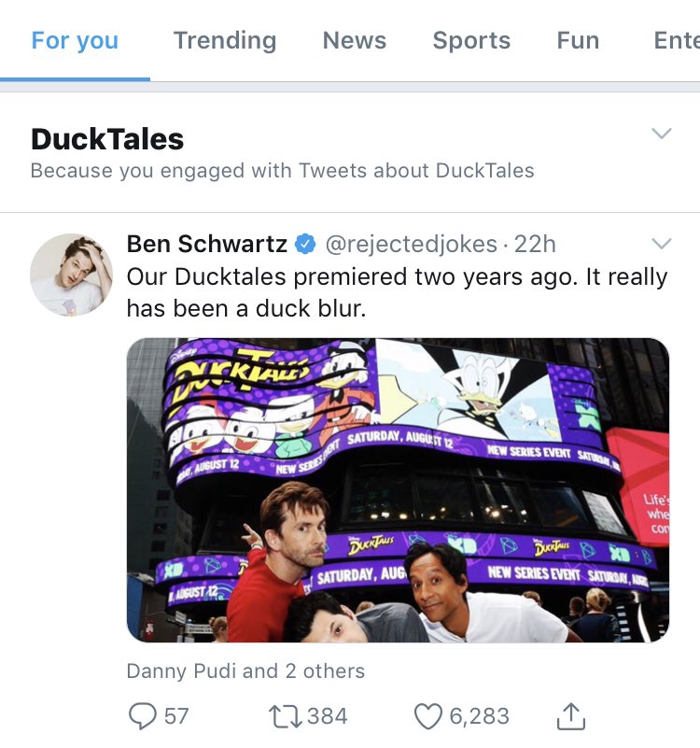Switch to the Trending tab
700x748 pixels.
(225, 40)
